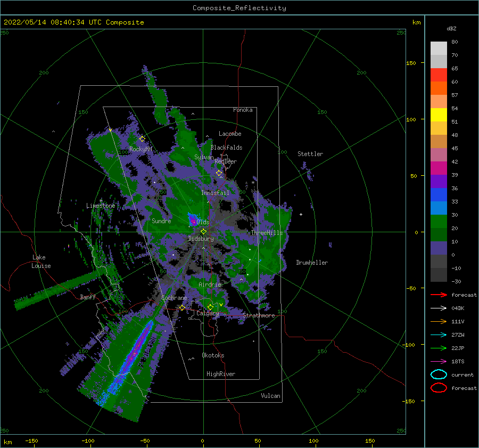Screen dimensions: 479x448
Task: Click the ThreeHills label
Action: point(267,233)
